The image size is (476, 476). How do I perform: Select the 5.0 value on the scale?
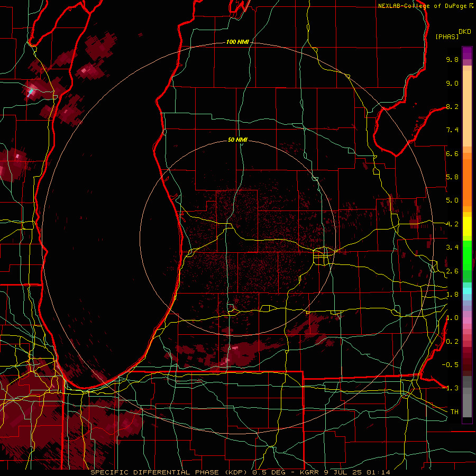point(452,200)
